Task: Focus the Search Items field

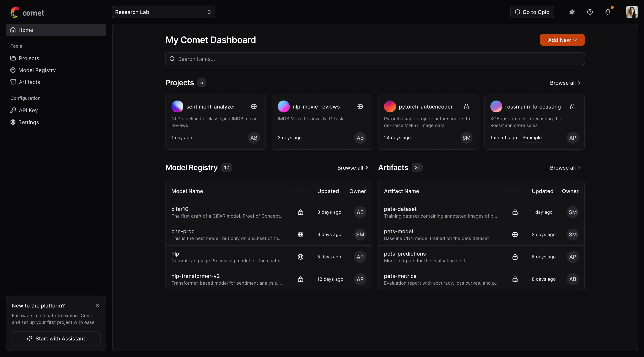Action: 375,59
